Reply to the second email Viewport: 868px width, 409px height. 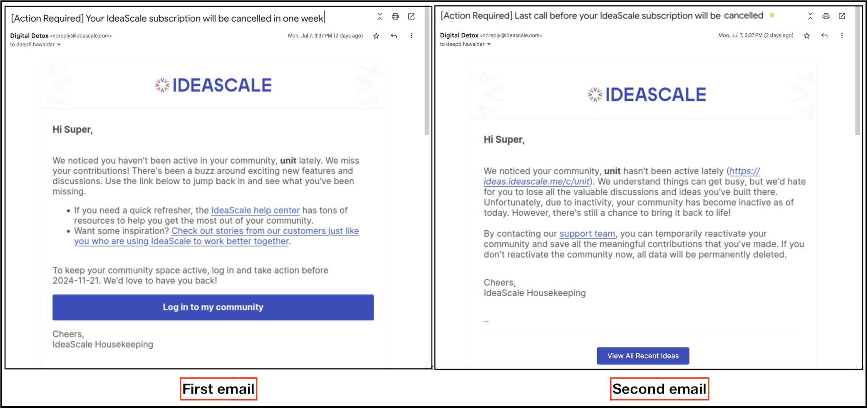824,35
